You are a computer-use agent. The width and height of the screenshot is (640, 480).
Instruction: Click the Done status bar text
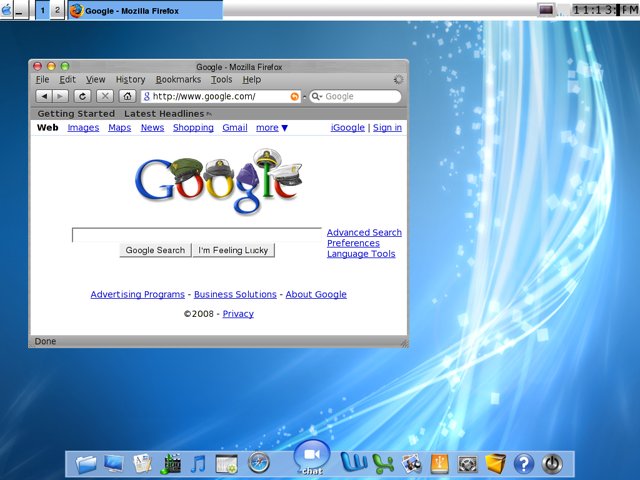(x=45, y=341)
